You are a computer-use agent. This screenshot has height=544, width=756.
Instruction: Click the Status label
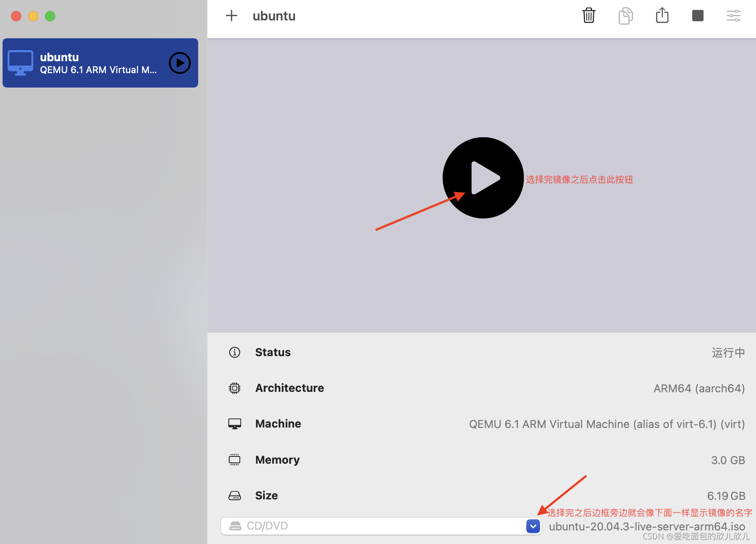(x=273, y=352)
